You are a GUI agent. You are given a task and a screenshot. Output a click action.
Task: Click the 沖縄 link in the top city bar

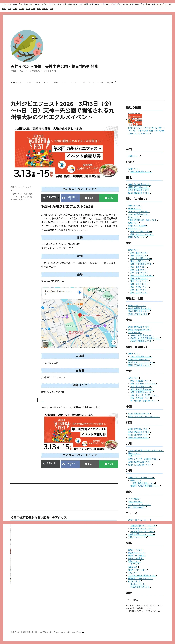point(52,8)
